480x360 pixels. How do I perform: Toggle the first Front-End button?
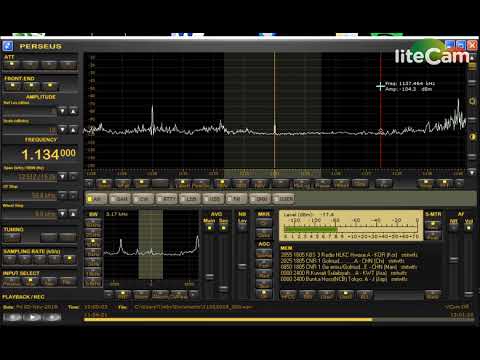[x=13, y=86]
